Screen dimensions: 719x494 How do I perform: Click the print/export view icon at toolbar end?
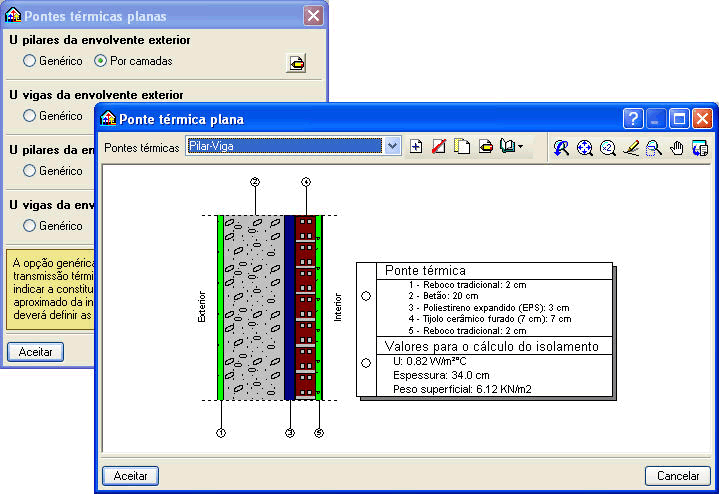click(x=700, y=148)
